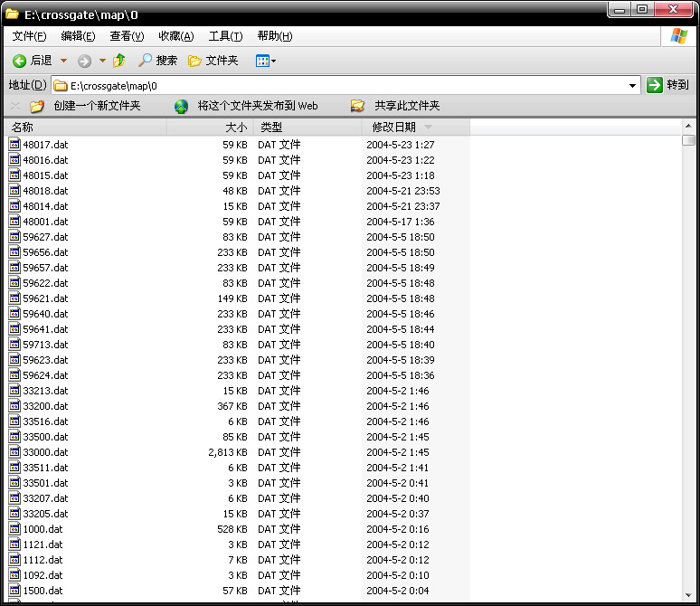Open the 文件(F) menu
Viewport: 700px width, 606px height.
(x=29, y=36)
